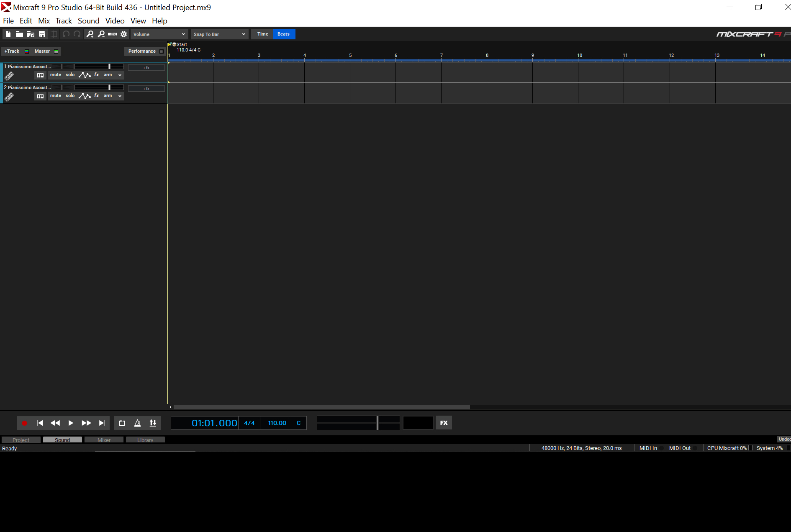Open a project with the folder icon
Image resolution: width=791 pixels, height=532 pixels.
(19, 34)
